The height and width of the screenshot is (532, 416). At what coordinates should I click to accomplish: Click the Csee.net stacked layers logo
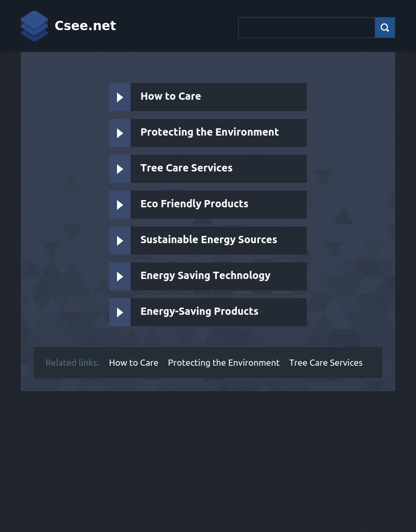(34, 26)
